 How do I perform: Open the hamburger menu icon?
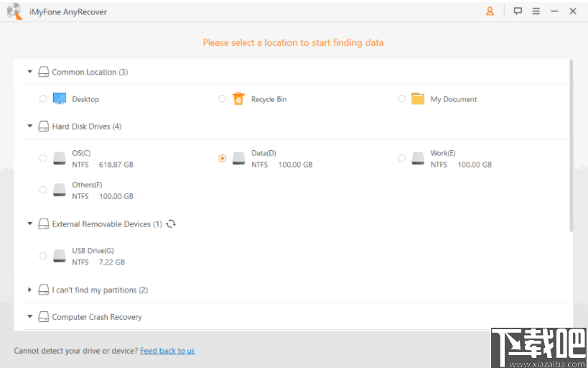tap(536, 11)
